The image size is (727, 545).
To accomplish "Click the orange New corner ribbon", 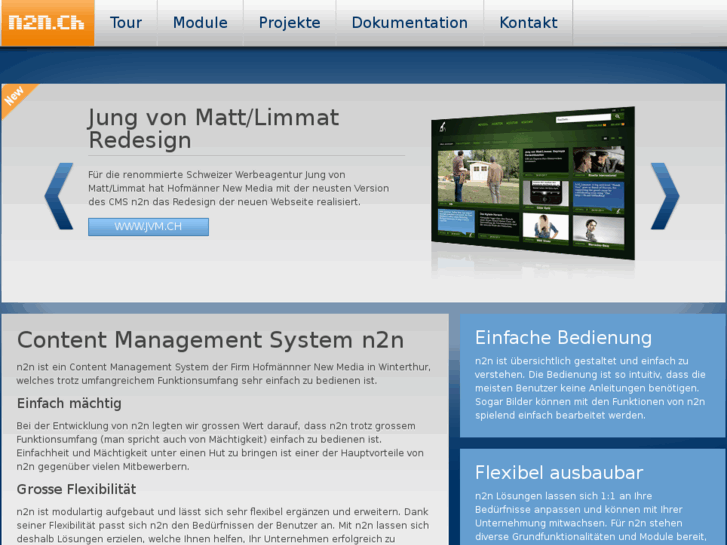I will pos(16,98).
